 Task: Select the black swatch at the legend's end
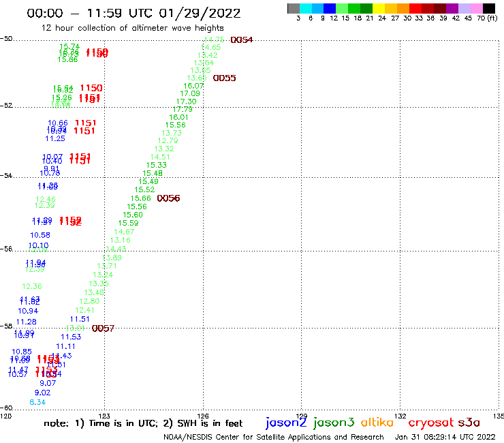click(x=489, y=8)
